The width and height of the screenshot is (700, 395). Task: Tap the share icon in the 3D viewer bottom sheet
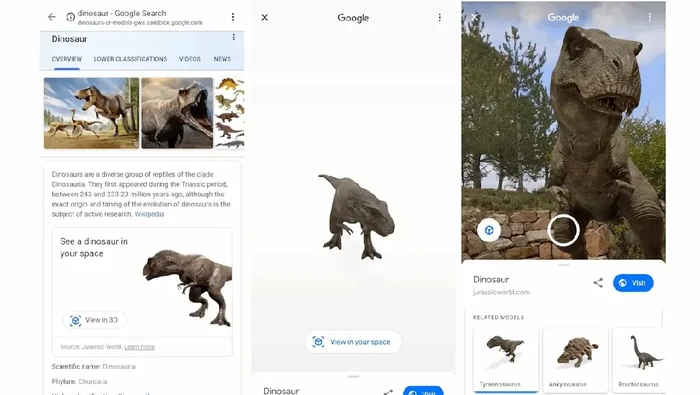pos(388,392)
